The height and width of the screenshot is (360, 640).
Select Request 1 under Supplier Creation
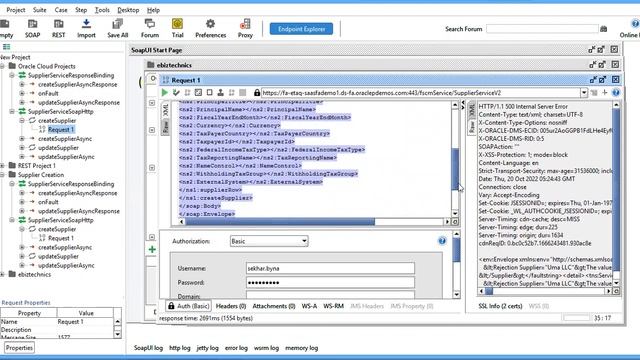(x=61, y=238)
